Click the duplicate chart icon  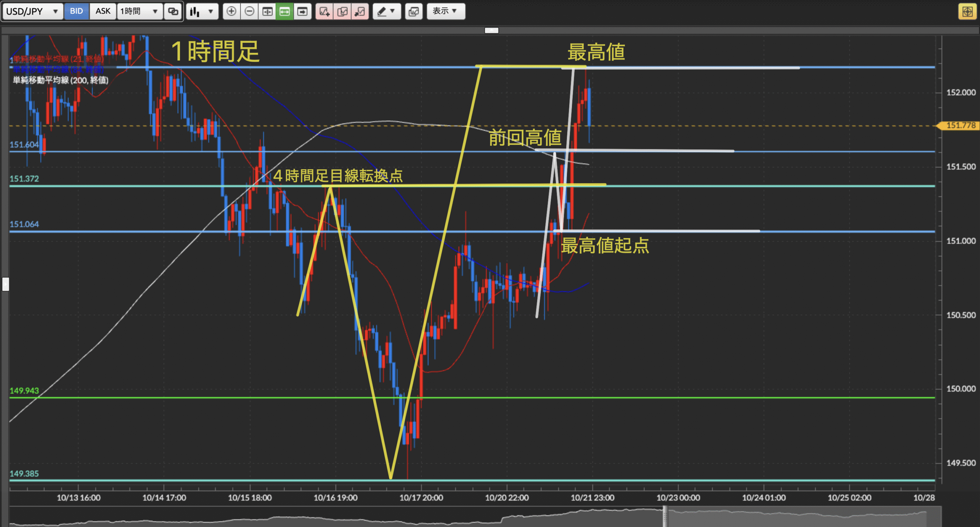click(342, 11)
